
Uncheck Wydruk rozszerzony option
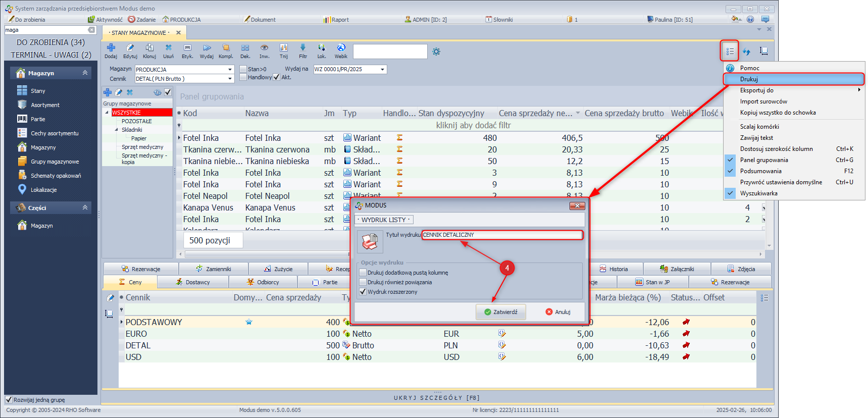coord(363,292)
